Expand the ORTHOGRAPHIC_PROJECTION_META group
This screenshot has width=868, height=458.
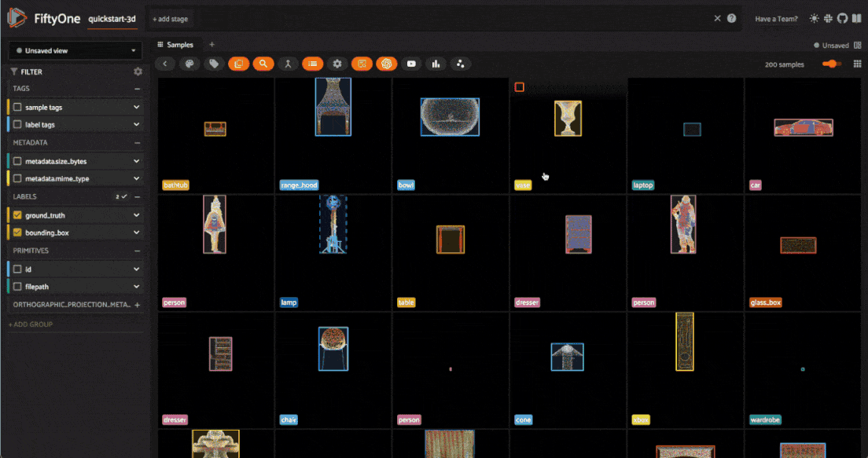[x=137, y=304]
